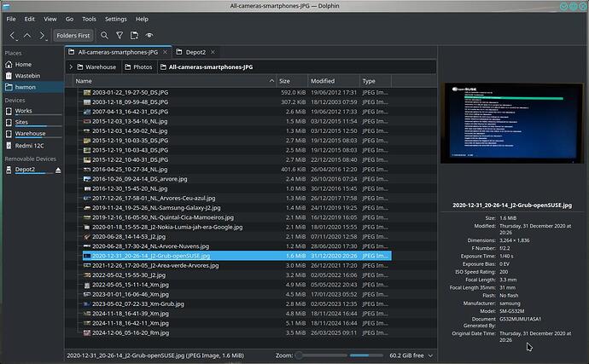Open Wastebin in Places panel
This screenshot has height=364, width=589.
[24, 75]
